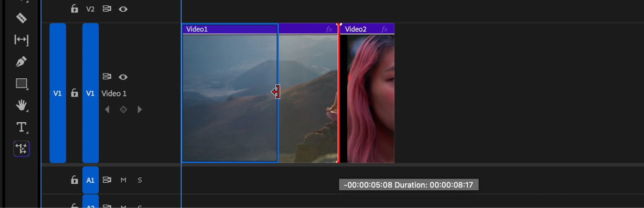Toggle sync lock for V2 track
Viewport: 644px width, 208px height.
[x=107, y=9]
